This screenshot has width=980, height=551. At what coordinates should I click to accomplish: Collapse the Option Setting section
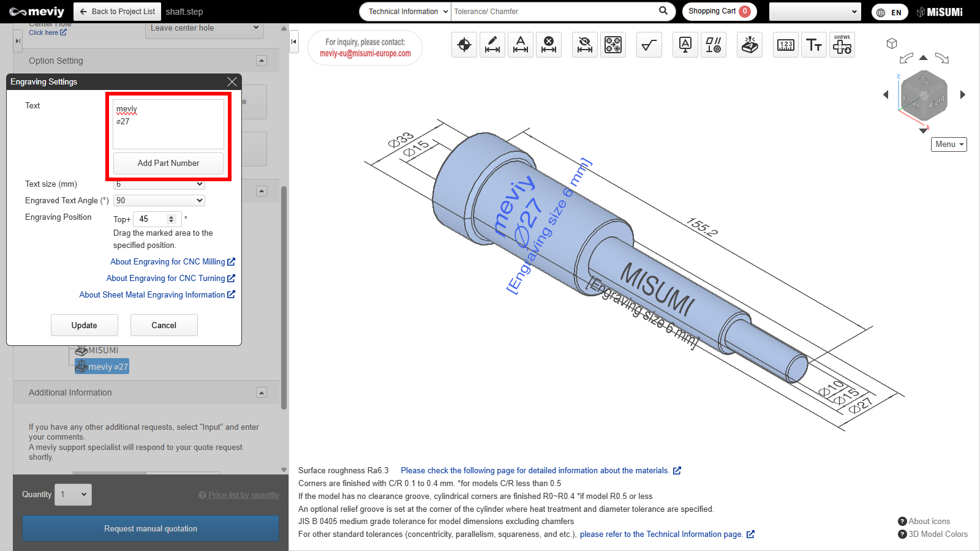point(262,61)
